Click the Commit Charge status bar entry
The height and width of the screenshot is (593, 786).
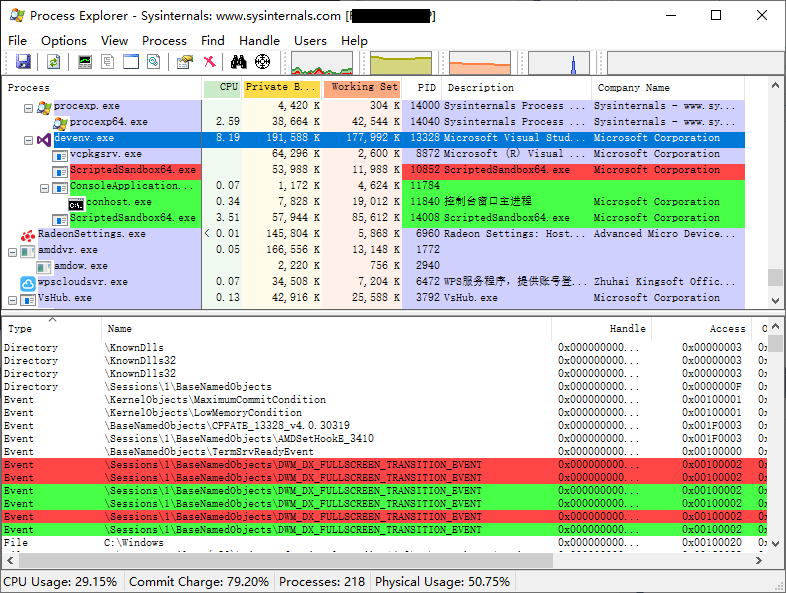click(199, 582)
